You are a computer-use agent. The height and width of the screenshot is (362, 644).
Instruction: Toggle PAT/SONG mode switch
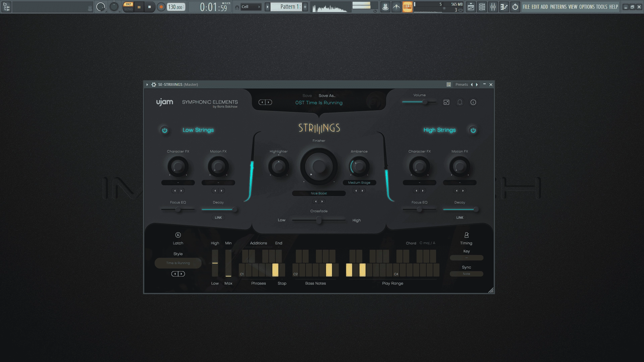pos(128,7)
